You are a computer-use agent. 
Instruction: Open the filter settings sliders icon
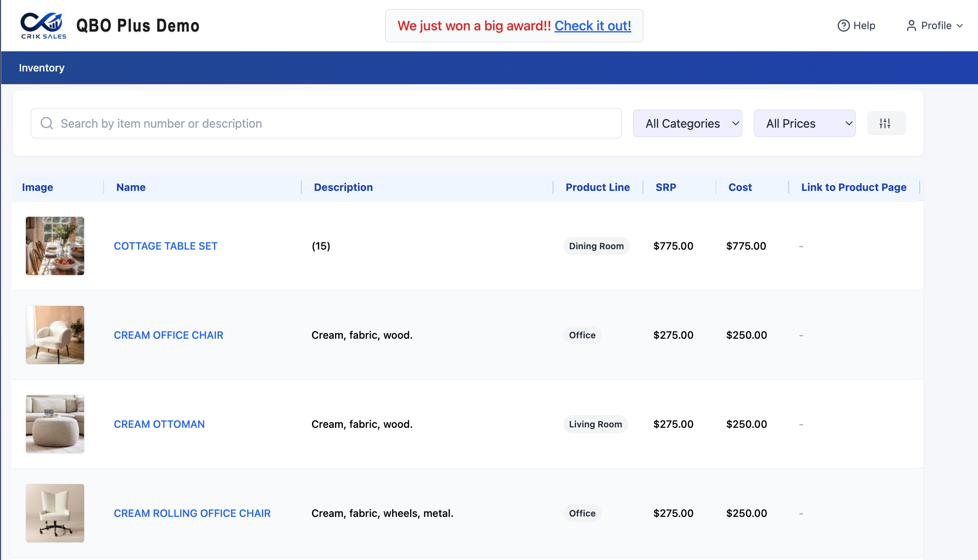886,123
